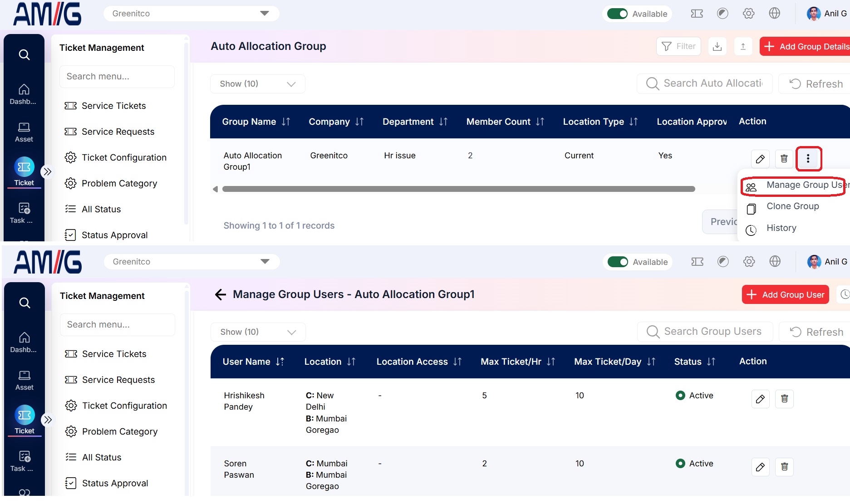The height and width of the screenshot is (504, 850).
Task: Open three-dot action menu for Auto Allocation Group1
Action: 808,159
